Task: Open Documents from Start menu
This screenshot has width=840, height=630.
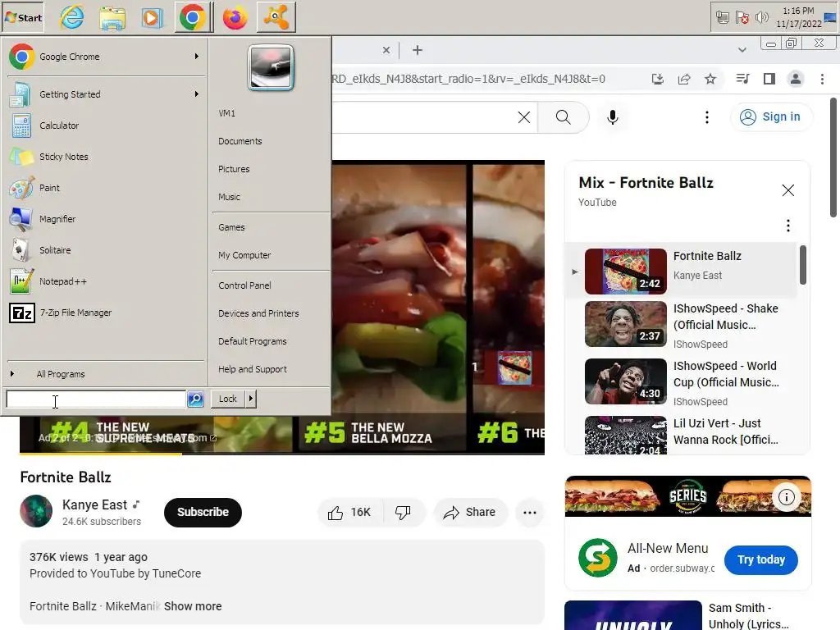Action: 271,141
